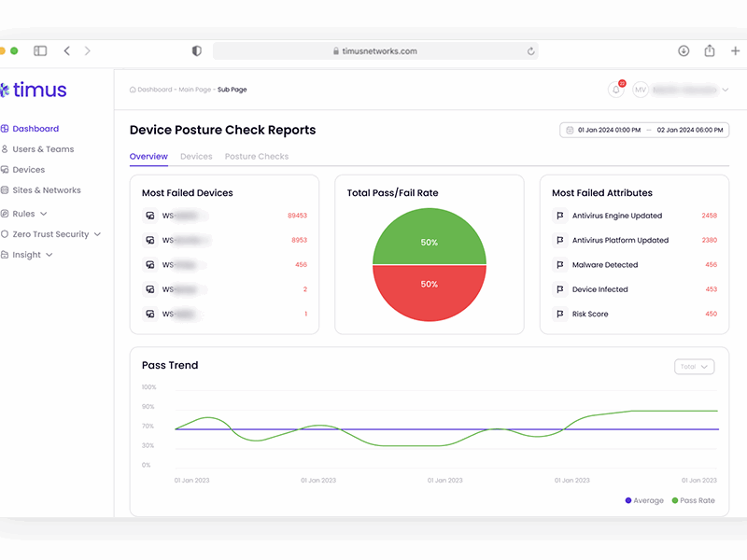Switch to the Posture Checks tab
Viewport: 747px width, 560px height.
point(256,157)
